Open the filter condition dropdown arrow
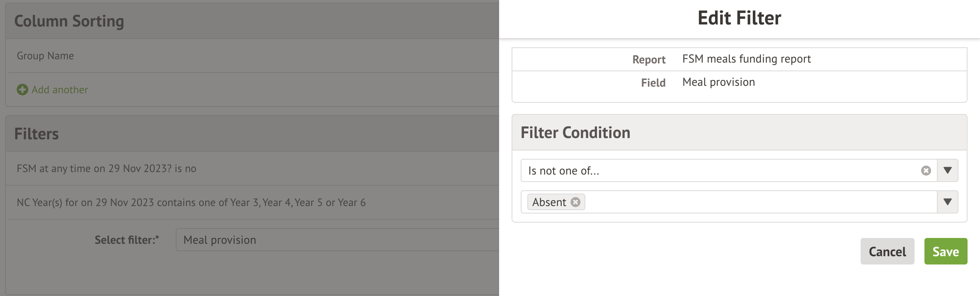 pos(947,170)
